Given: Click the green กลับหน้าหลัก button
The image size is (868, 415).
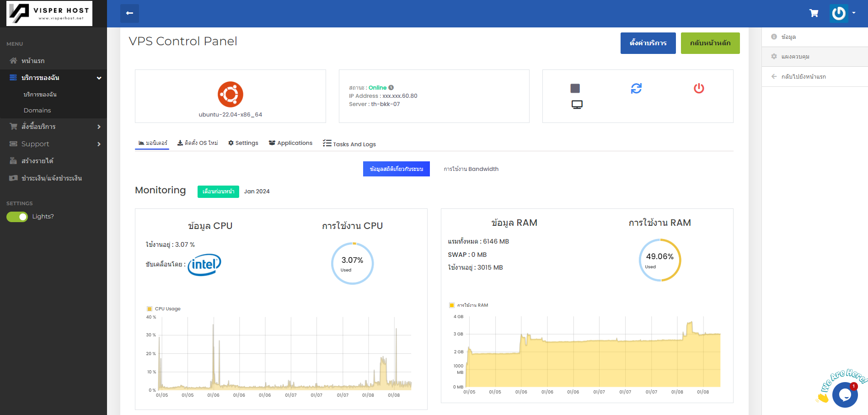Looking at the screenshot, I should (x=710, y=43).
